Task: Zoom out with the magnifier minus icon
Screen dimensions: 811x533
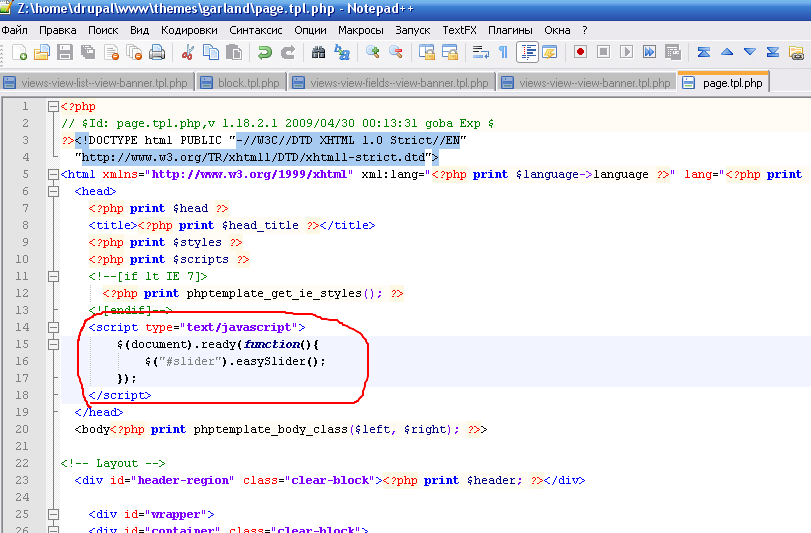Action: click(x=396, y=52)
